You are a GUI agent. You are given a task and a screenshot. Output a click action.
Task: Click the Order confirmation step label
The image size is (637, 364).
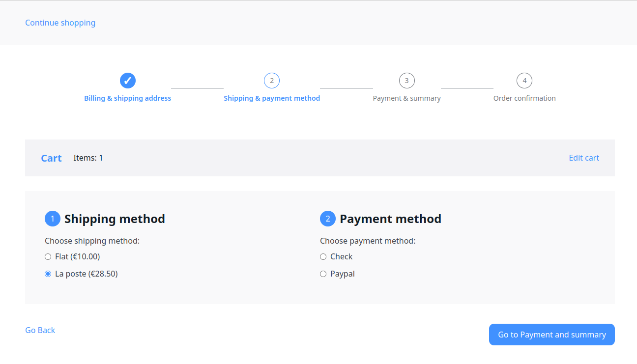pyautogui.click(x=524, y=98)
